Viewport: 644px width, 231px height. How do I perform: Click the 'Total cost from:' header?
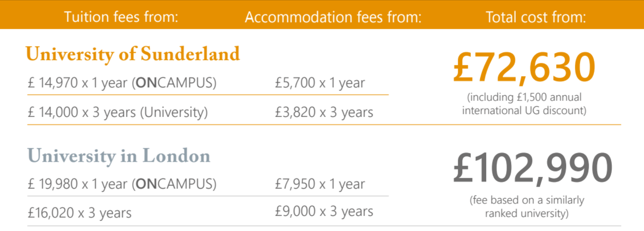click(536, 17)
